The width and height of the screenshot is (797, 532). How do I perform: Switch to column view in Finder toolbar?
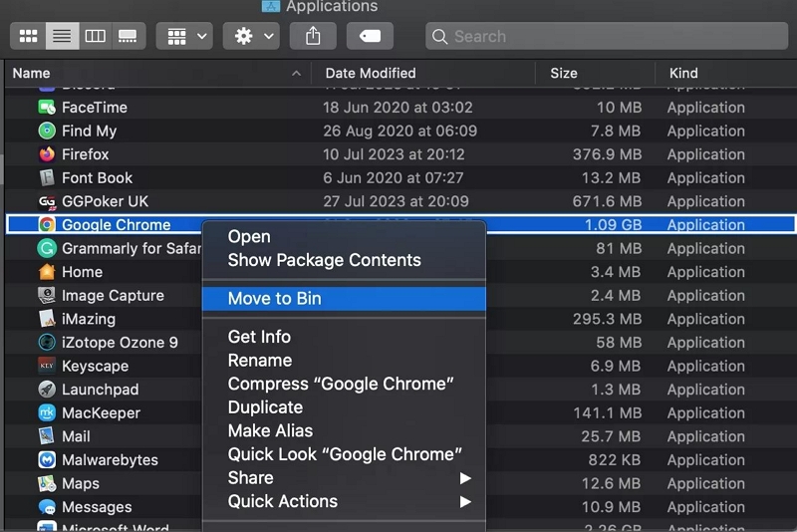pyautogui.click(x=95, y=36)
